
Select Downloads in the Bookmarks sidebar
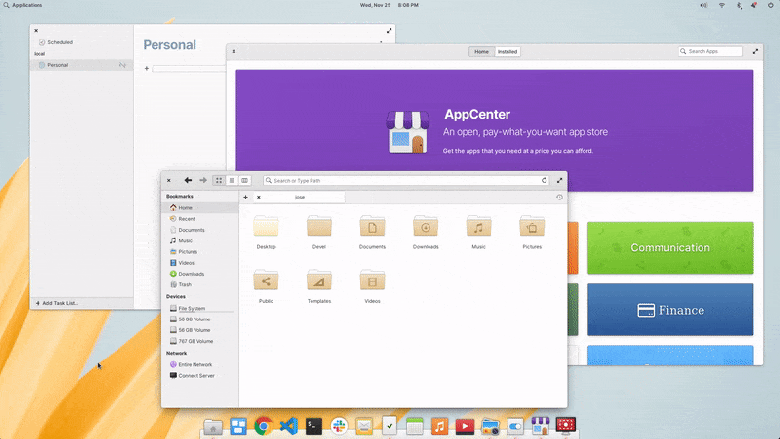[x=200, y=274]
